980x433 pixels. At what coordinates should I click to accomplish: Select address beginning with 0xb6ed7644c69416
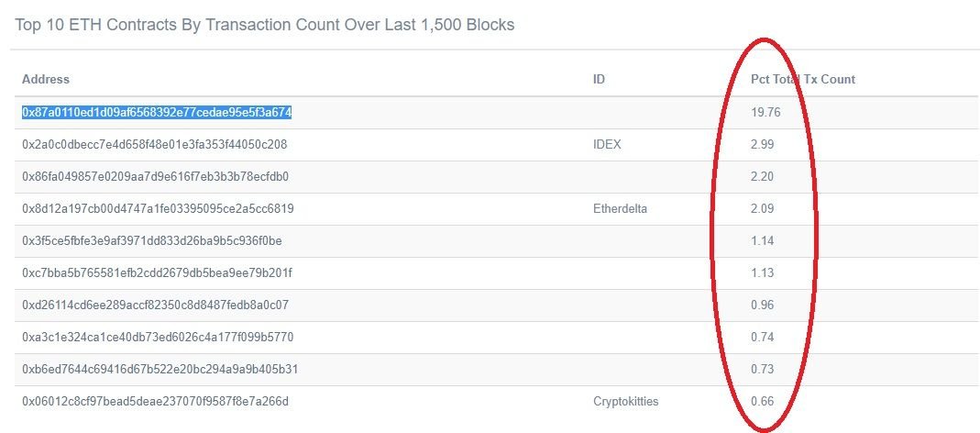(160, 369)
